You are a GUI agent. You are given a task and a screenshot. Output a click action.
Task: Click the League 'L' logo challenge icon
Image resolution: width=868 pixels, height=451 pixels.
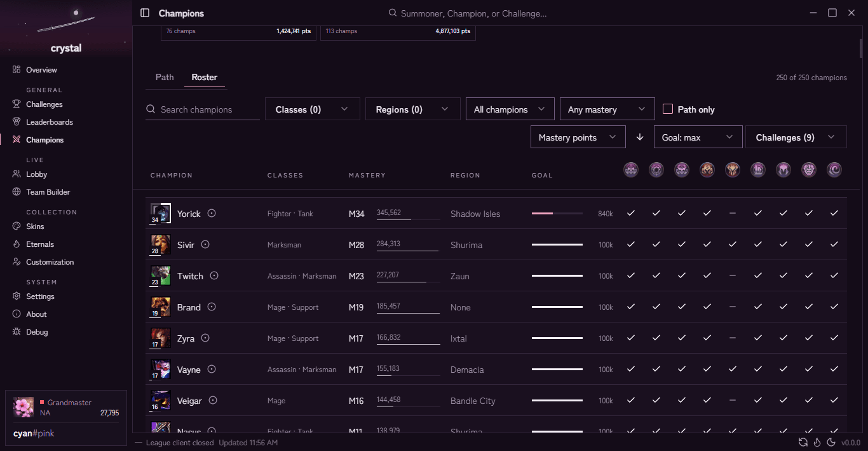tap(758, 170)
